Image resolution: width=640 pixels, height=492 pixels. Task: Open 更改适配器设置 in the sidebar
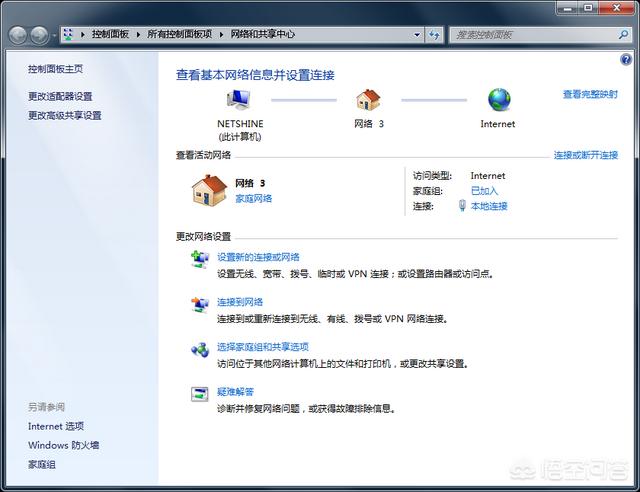pos(60,97)
